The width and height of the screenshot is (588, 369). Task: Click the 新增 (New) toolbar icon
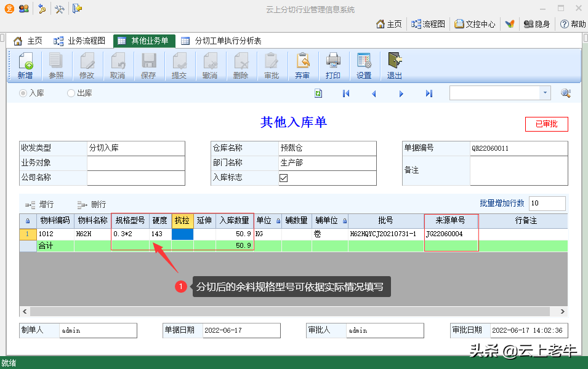coord(25,66)
